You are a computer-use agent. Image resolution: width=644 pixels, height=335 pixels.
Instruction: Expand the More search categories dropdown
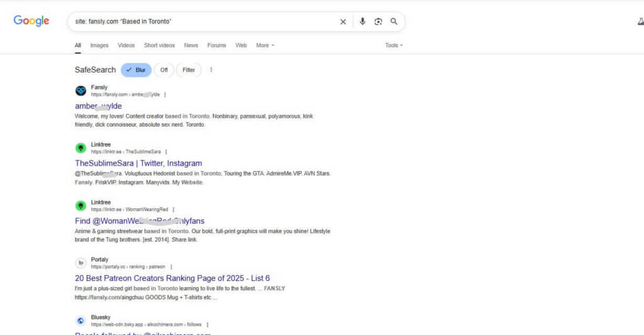(x=265, y=45)
